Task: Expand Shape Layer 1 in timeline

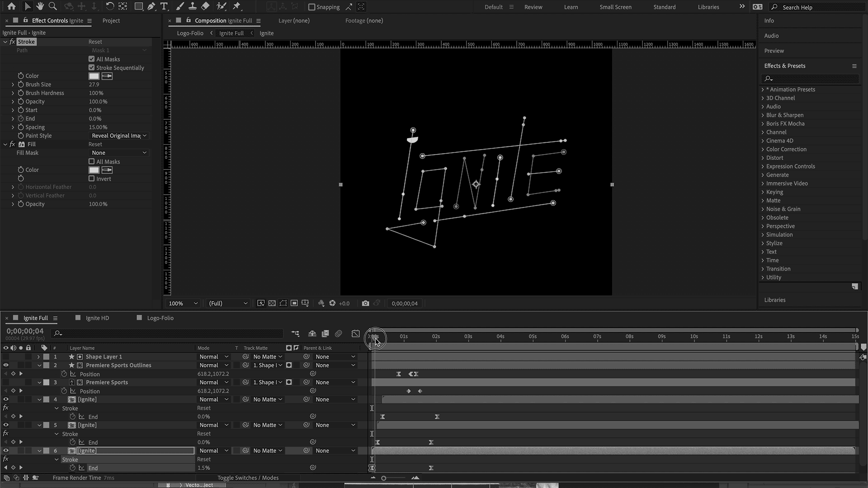Action: click(x=38, y=357)
